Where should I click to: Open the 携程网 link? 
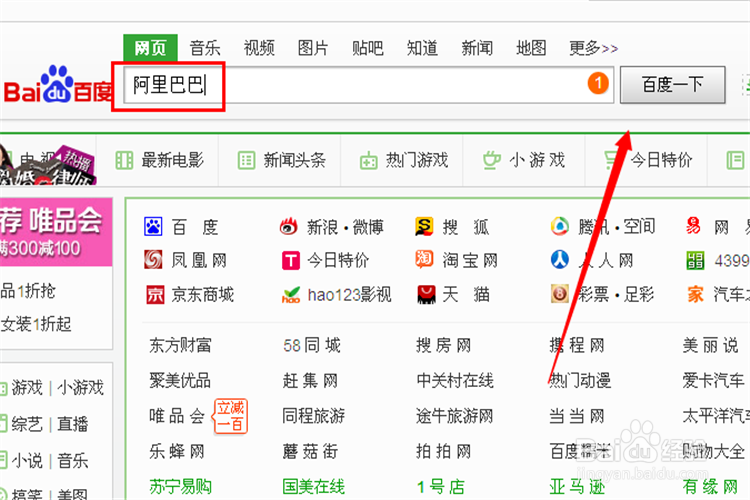coord(577,345)
